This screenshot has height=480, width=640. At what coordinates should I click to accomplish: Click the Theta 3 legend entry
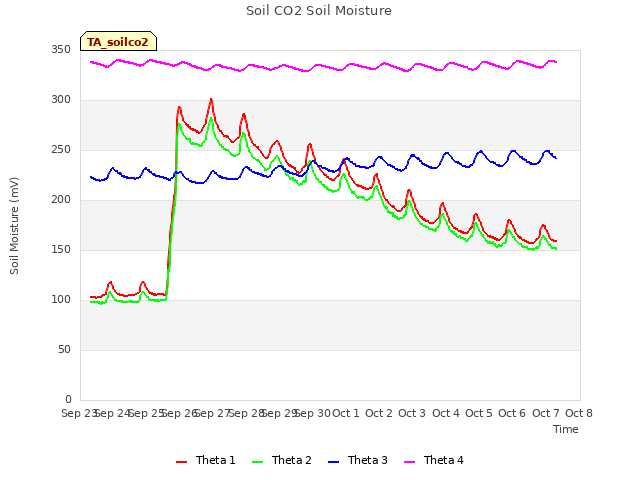coord(358,460)
